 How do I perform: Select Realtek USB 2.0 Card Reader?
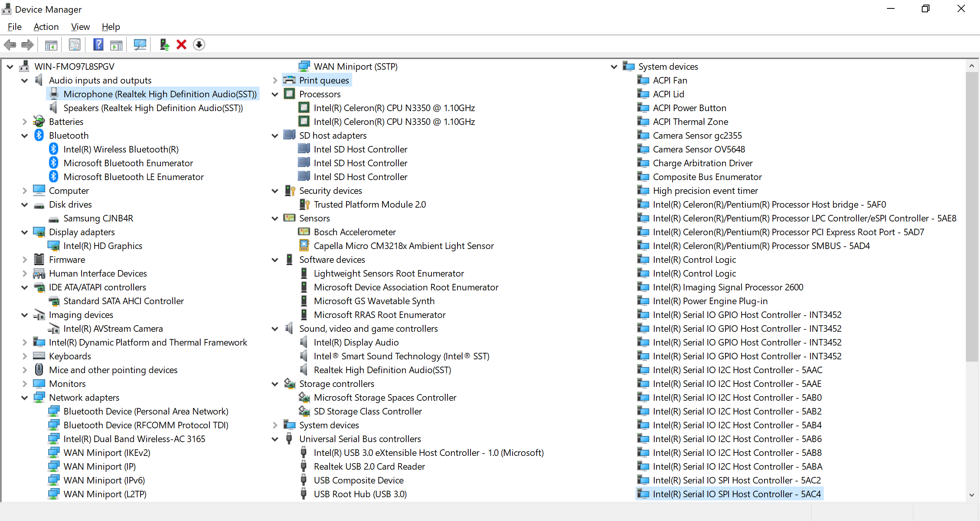[369, 466]
